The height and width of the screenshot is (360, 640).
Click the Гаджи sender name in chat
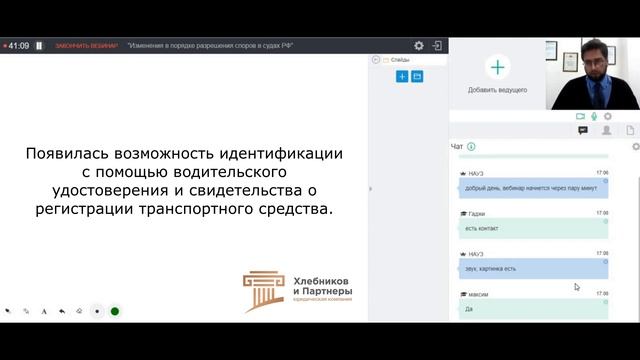point(477,213)
